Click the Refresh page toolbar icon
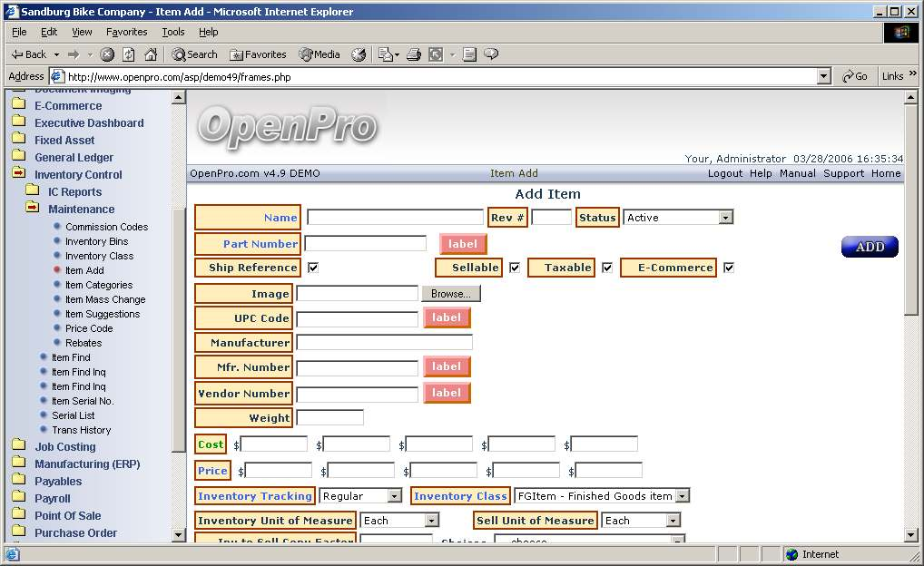Viewport: 924px width, 566px height. coord(129,54)
